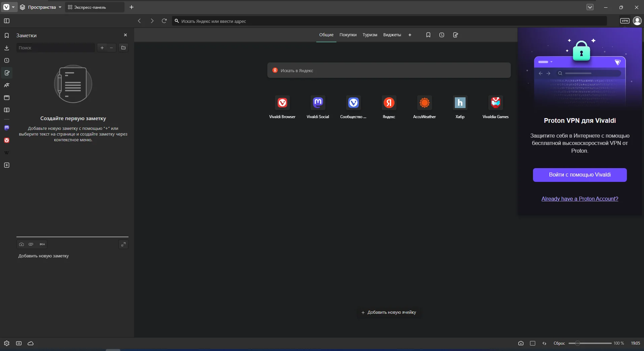This screenshot has width=644, height=351.
Task: Open the Bookmarks panel in the sidebar
Action: pos(7,36)
